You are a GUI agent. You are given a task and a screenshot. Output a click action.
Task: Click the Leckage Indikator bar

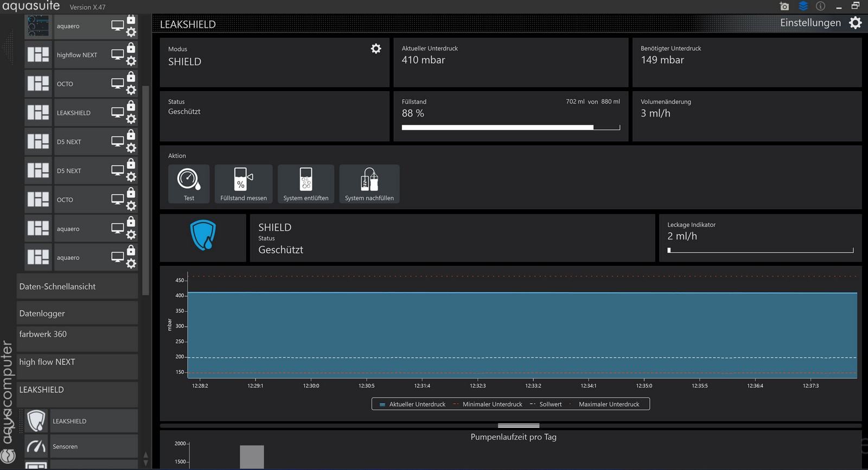click(x=760, y=250)
